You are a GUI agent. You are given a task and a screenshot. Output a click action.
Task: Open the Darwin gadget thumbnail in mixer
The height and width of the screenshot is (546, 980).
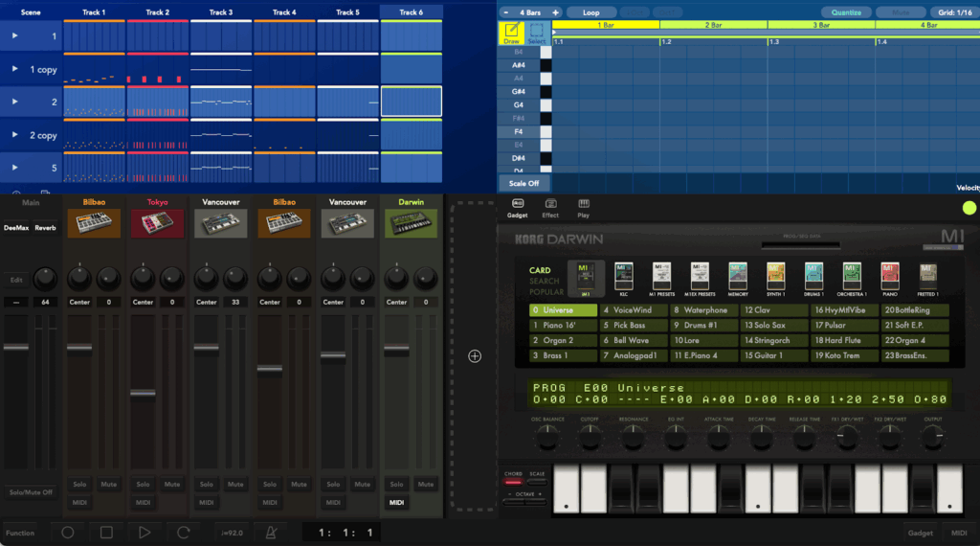pos(411,223)
